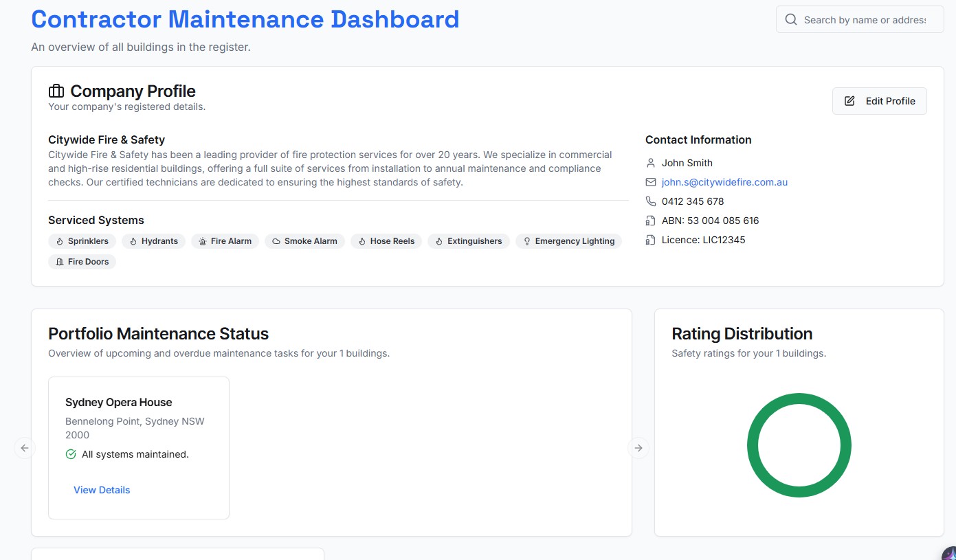
Task: Open View Details for Sydney Opera House
Action: point(102,489)
